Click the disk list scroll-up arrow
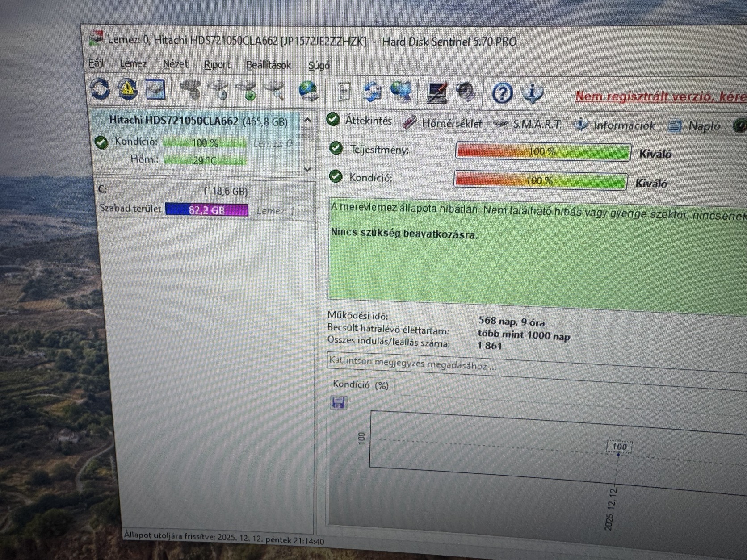This screenshot has width=747, height=560. point(307,120)
